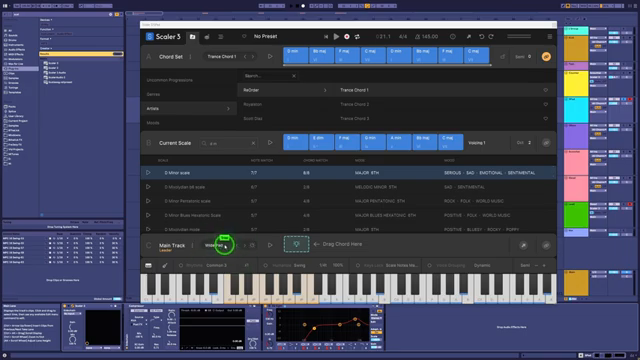Viewport: 640px width, 360px height.
Task: Select the first Bb maj chord pad in Chord Set
Action: click(321, 56)
